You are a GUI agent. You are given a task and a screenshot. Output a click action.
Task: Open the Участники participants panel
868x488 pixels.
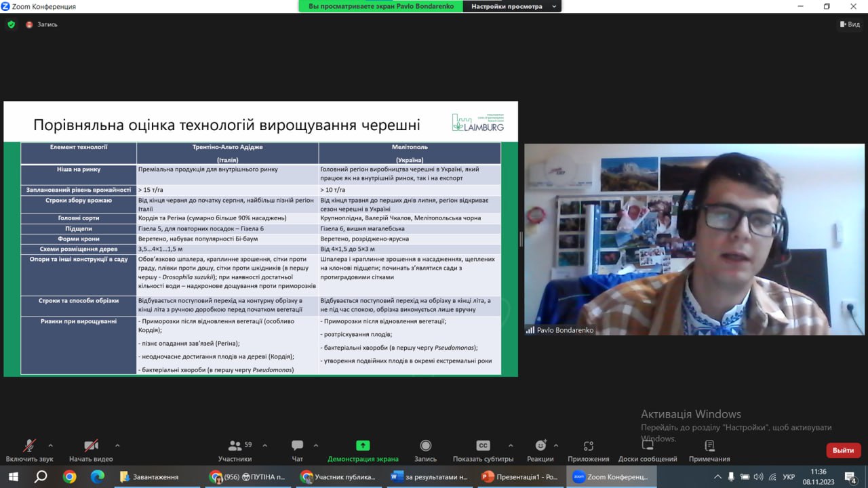(235, 451)
